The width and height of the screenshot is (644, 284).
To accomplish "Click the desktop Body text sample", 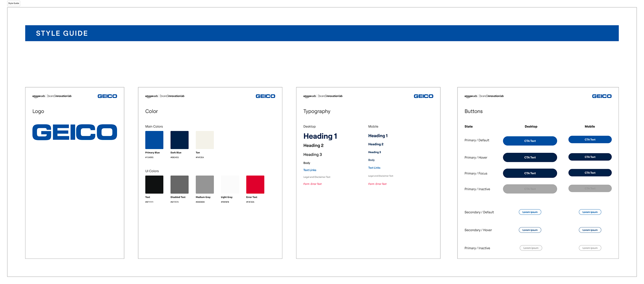I will [307, 163].
